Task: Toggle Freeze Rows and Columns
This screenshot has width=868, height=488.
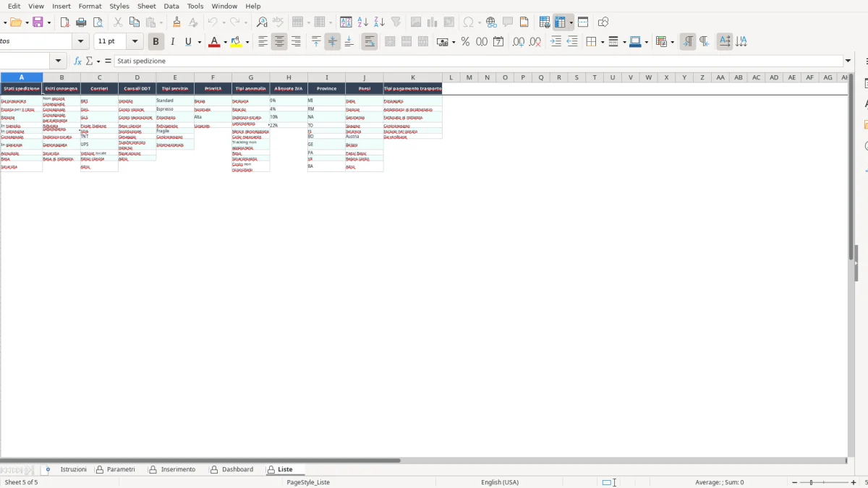Action: [561, 22]
